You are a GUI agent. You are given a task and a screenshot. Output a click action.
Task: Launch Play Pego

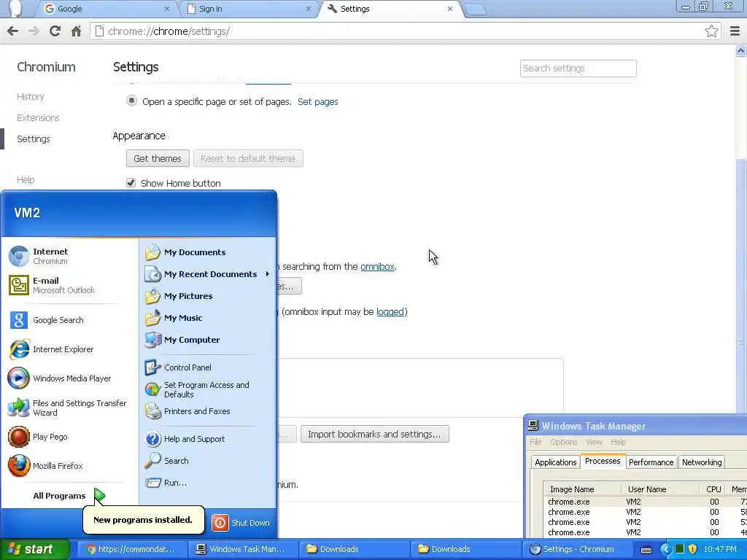pos(69,437)
